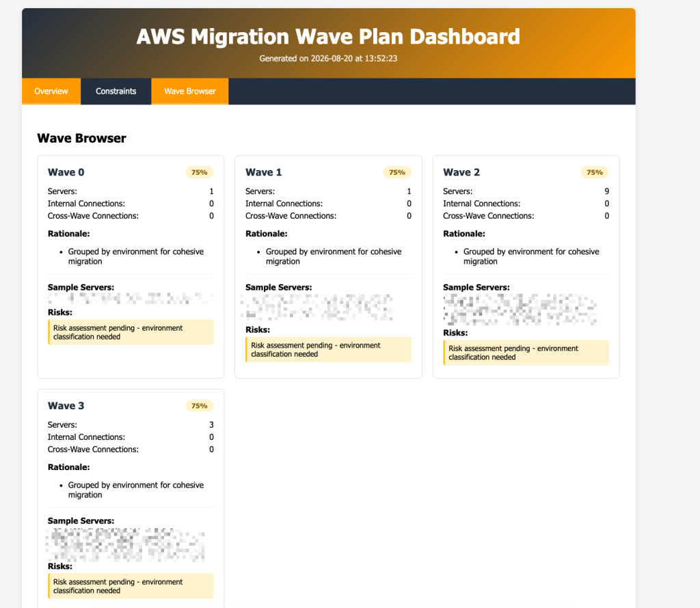This screenshot has width=700, height=608.
Task: Click Wave 3 Sample Servers heading
Action: 81,521
